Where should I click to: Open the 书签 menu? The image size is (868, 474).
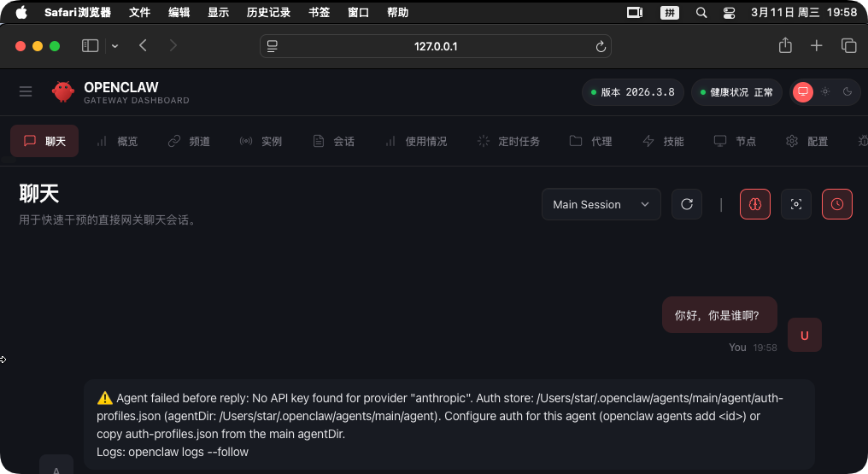pyautogui.click(x=319, y=12)
